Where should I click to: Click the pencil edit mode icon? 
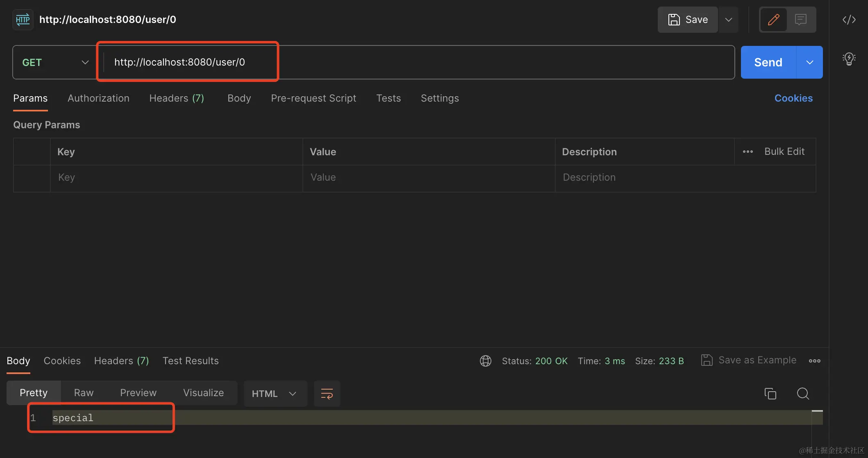click(773, 20)
